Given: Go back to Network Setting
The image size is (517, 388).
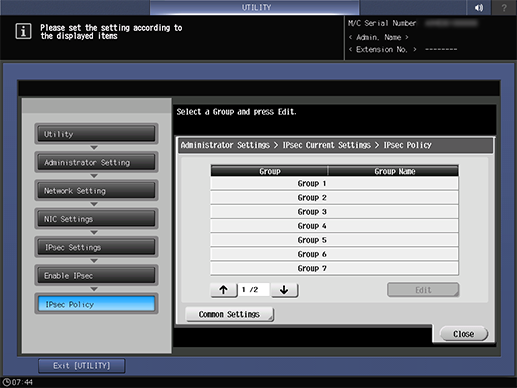Looking at the screenshot, I should pos(96,191).
